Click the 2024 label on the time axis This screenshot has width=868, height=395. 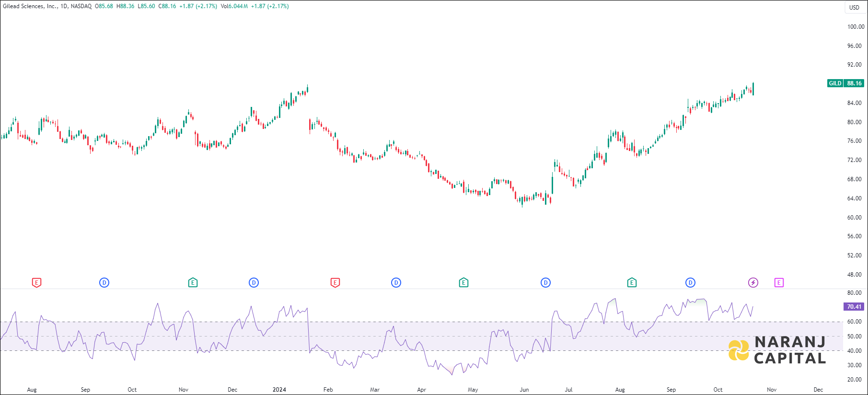(x=279, y=390)
